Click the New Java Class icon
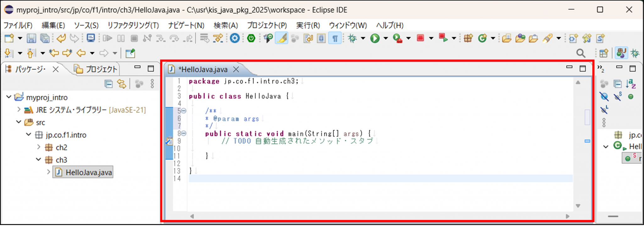 482,38
